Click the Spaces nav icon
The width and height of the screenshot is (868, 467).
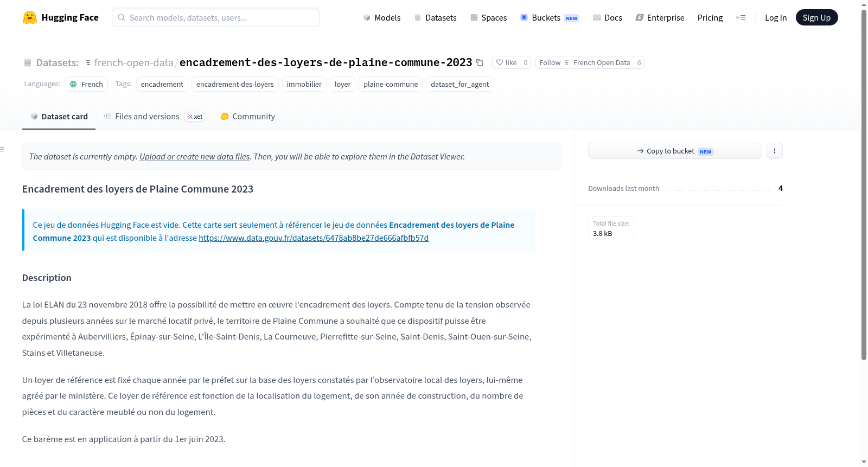(x=474, y=18)
